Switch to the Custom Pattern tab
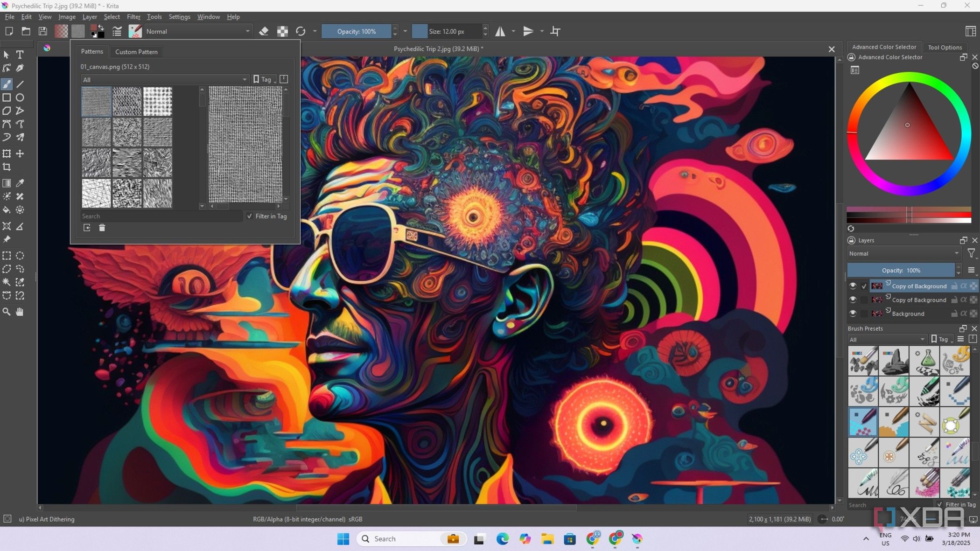Image resolution: width=980 pixels, height=551 pixels. pyautogui.click(x=136, y=52)
